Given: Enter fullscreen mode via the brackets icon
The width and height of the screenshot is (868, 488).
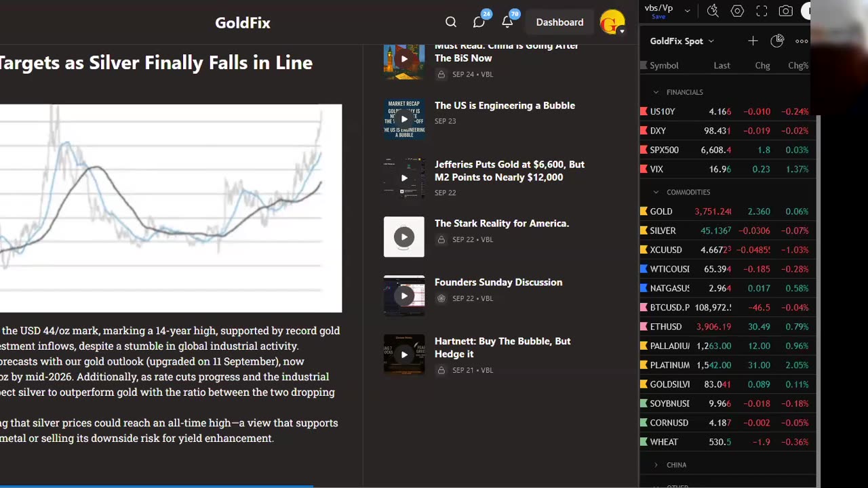Looking at the screenshot, I should 762,11.
